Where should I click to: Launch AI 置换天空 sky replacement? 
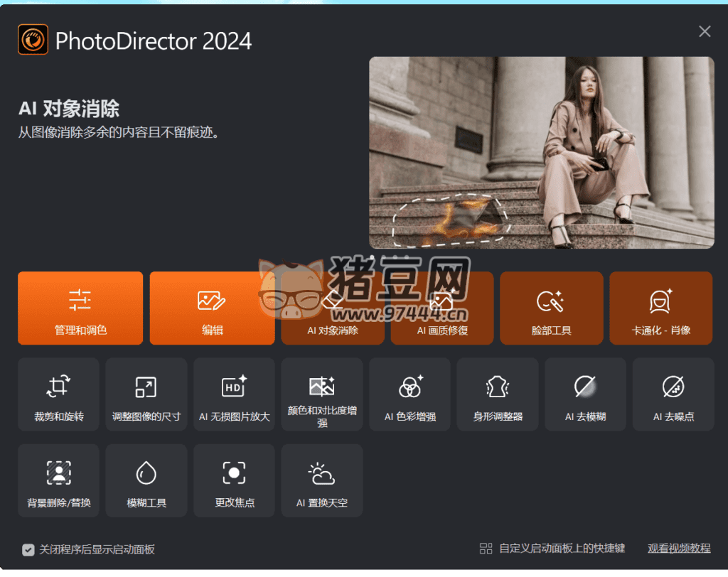[322, 480]
